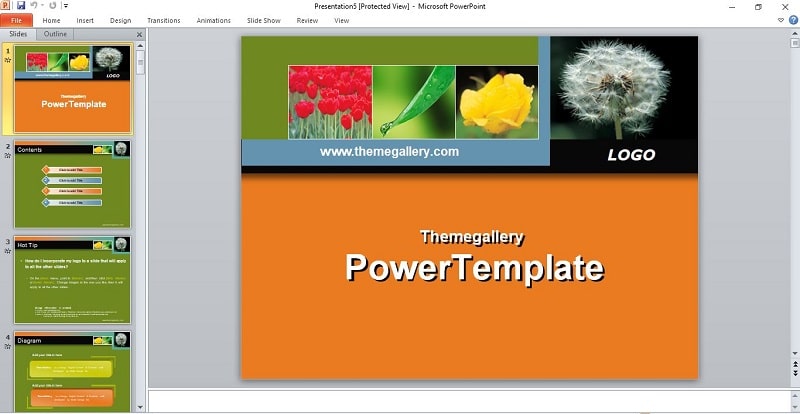Go to Next Slide double-arrow button

click(795, 373)
